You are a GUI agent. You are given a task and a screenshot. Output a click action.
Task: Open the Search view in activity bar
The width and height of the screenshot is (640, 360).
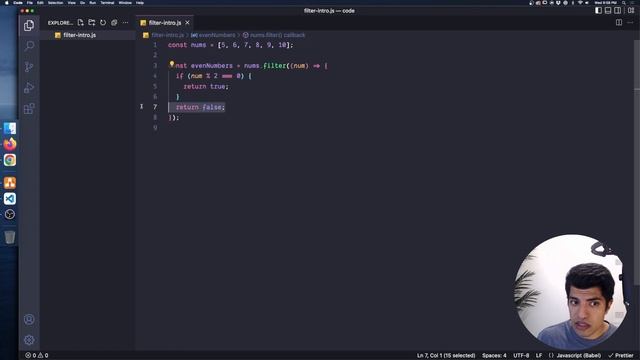(29, 46)
